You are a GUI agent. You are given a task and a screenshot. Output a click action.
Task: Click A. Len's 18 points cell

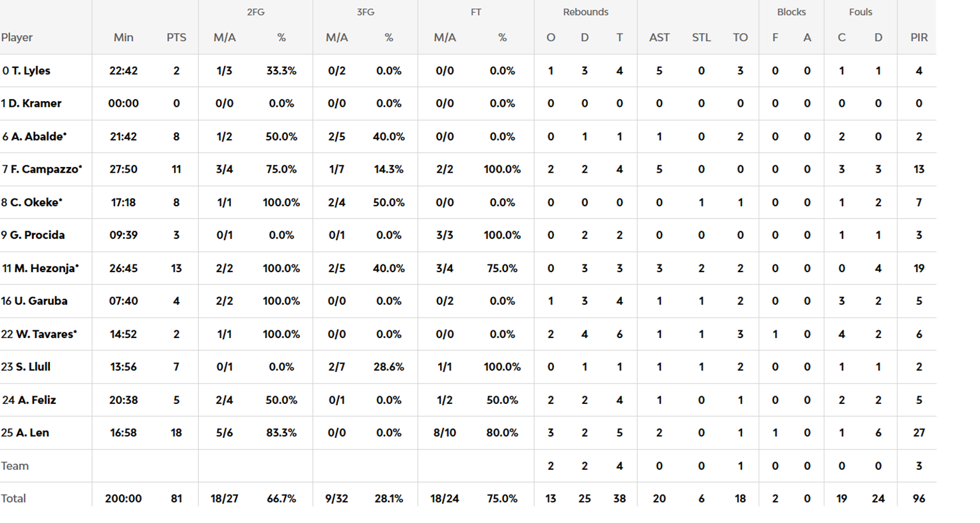click(177, 433)
